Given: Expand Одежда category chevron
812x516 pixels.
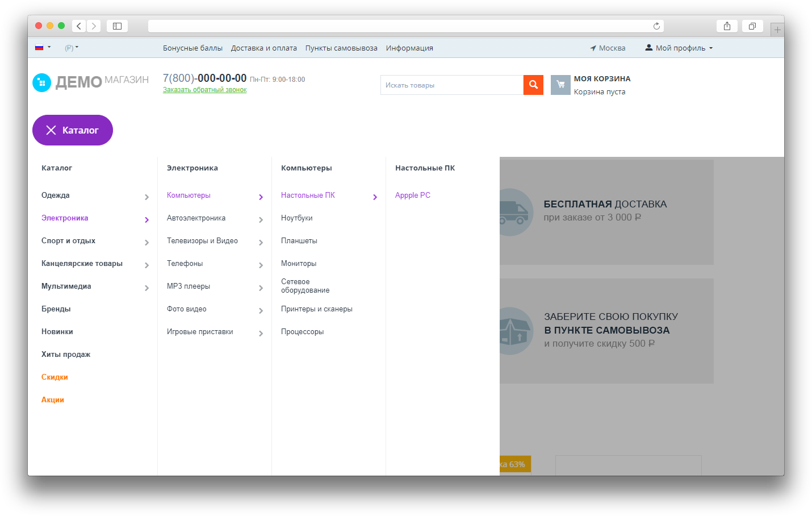Looking at the screenshot, I should click(x=147, y=197).
